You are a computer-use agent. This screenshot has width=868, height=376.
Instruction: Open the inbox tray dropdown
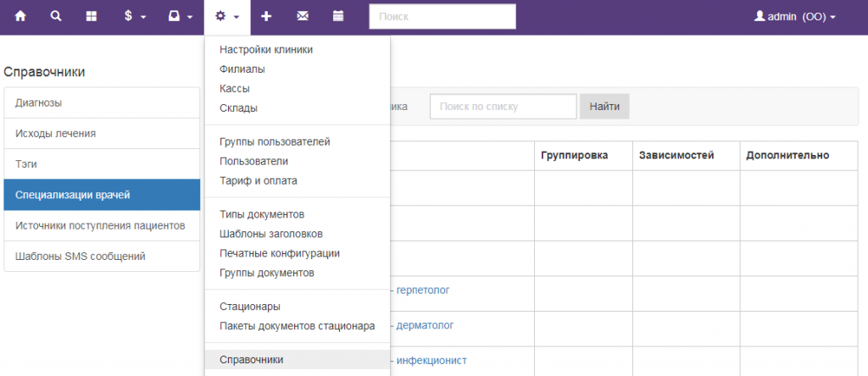pyautogui.click(x=181, y=17)
